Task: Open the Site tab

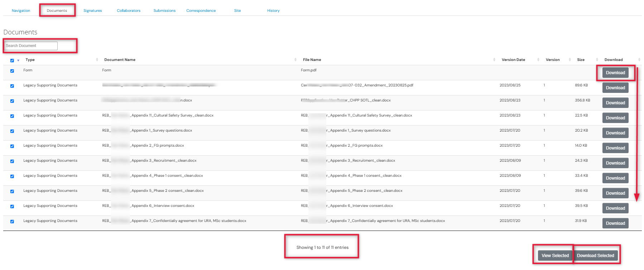Action: tap(237, 11)
